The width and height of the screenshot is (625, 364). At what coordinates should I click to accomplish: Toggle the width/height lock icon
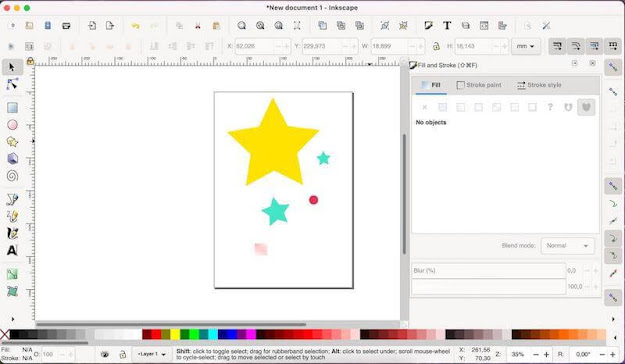[436, 46]
